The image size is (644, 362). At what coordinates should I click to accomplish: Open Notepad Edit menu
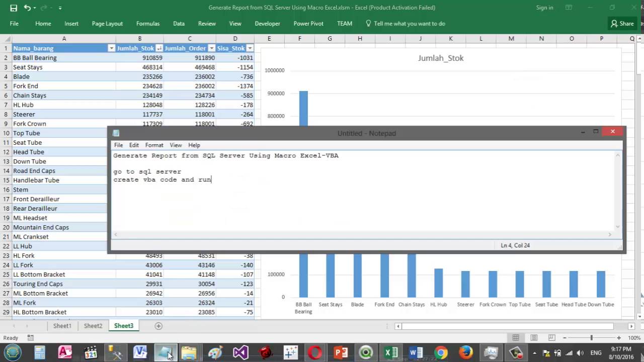click(x=134, y=145)
